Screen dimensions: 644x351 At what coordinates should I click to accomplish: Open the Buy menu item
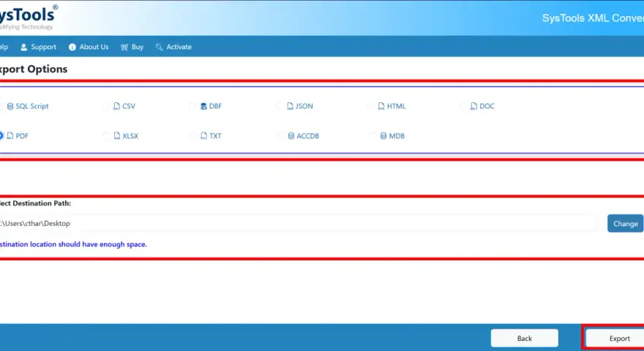click(x=132, y=48)
